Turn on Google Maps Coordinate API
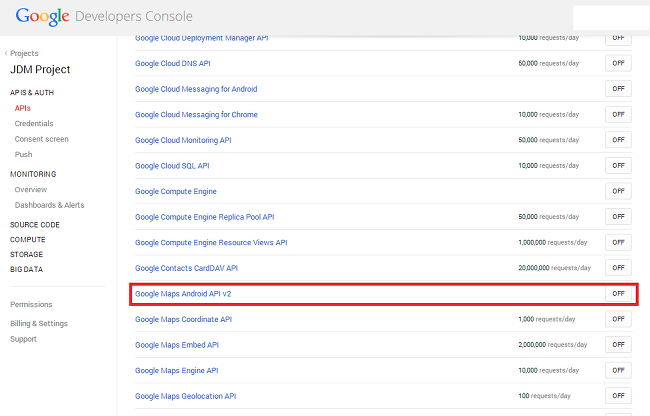This screenshot has width=650, height=416. [618, 319]
